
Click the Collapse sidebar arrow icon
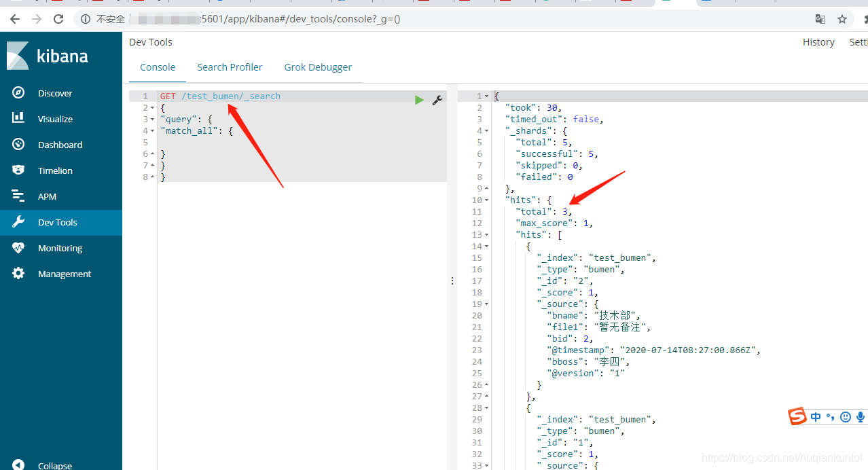(18, 465)
